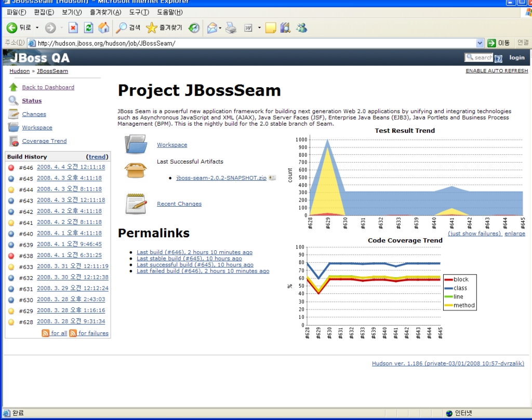
Task: Click red status ball for build #646
Action: point(11,168)
